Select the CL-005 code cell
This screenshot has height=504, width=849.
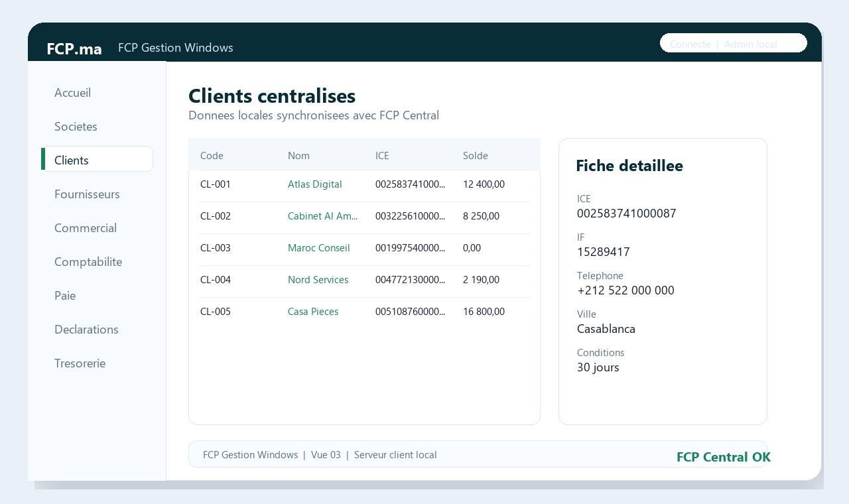(x=216, y=312)
